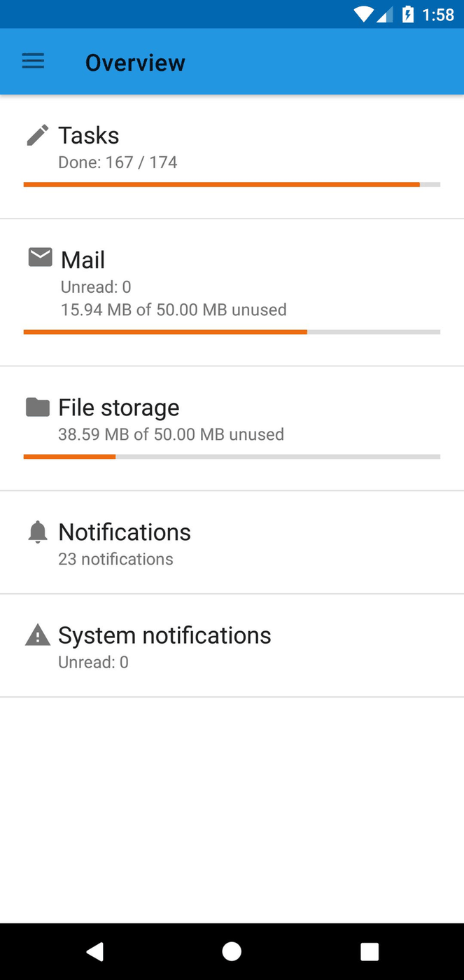464x980 pixels.
Task: Tap the folder icon for File storage
Action: pyautogui.click(x=38, y=407)
